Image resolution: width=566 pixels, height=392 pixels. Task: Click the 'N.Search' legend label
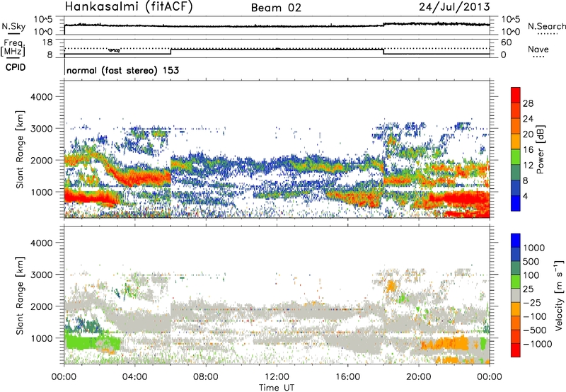[546, 26]
